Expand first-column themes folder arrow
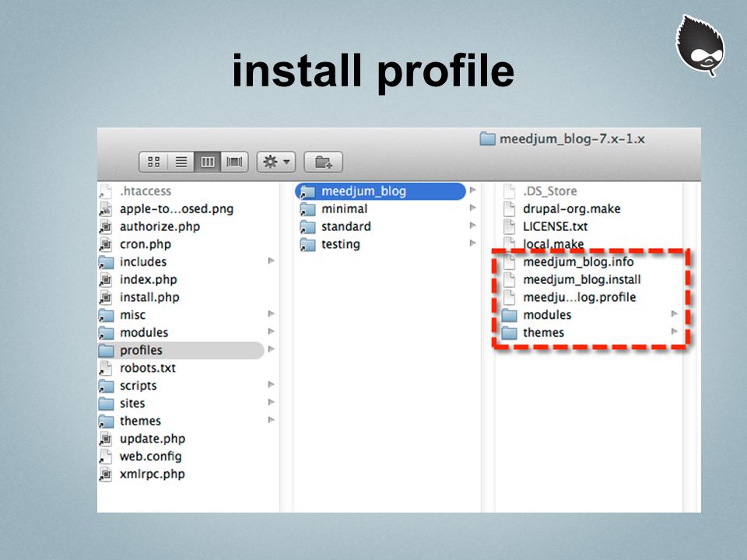Screen dimensions: 747x560 (x=271, y=420)
